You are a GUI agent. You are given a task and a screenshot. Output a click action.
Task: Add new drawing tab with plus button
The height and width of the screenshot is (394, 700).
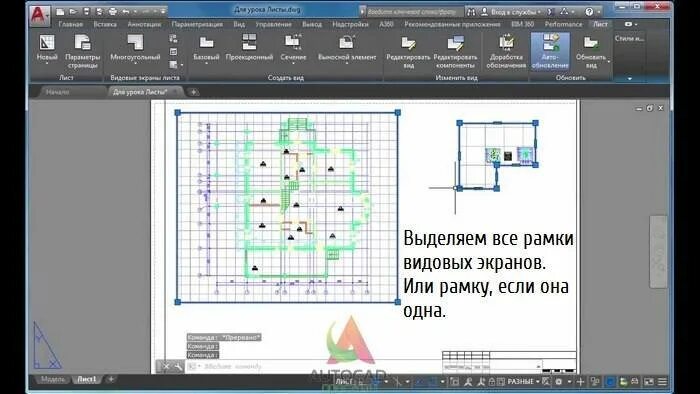coord(193,92)
